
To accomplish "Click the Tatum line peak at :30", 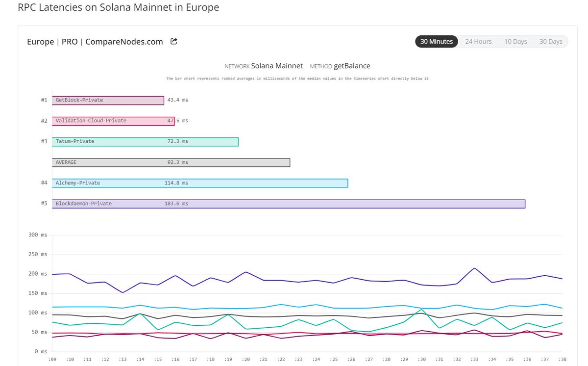I will 422,310.
